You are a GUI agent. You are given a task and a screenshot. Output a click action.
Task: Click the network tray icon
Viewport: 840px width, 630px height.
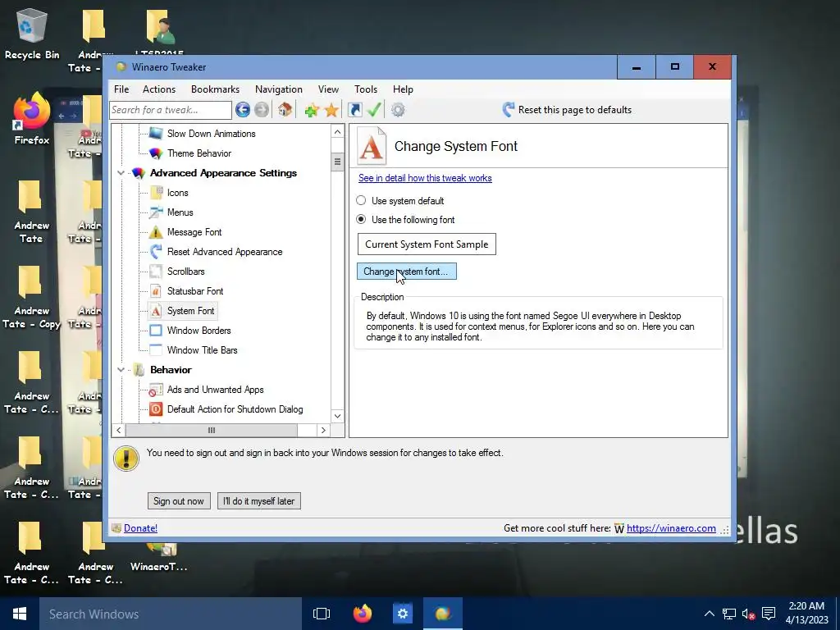tap(729, 614)
